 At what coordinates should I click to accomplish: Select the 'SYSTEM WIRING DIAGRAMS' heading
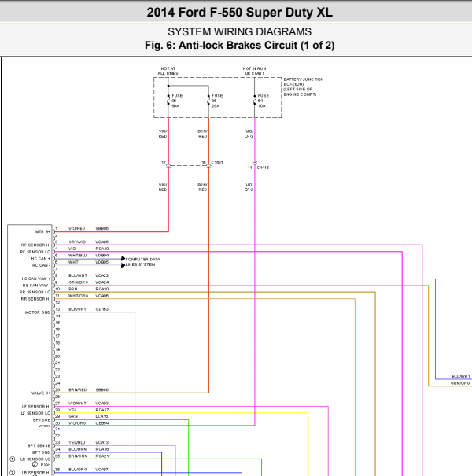click(239, 32)
